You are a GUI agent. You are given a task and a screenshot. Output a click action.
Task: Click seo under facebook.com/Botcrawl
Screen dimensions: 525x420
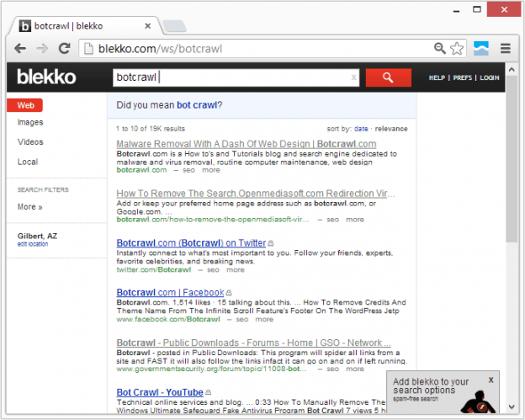coord(242,320)
